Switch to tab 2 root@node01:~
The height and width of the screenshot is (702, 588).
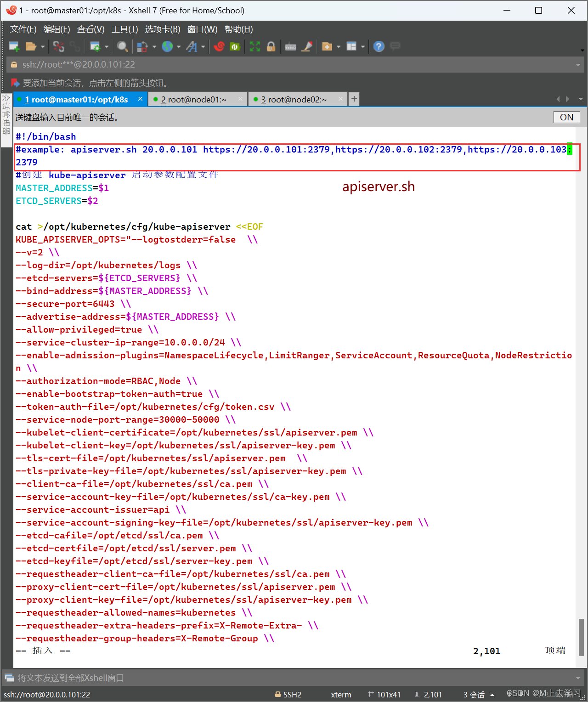coord(194,99)
